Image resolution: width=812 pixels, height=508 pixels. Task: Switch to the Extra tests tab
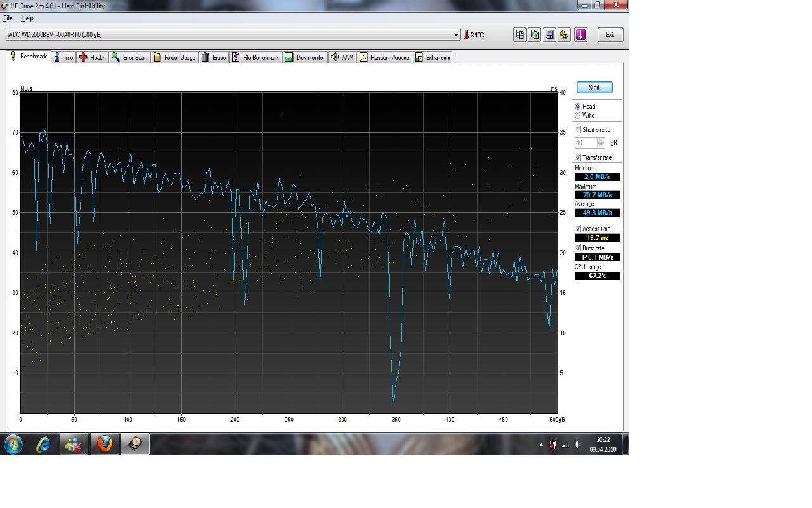point(433,57)
